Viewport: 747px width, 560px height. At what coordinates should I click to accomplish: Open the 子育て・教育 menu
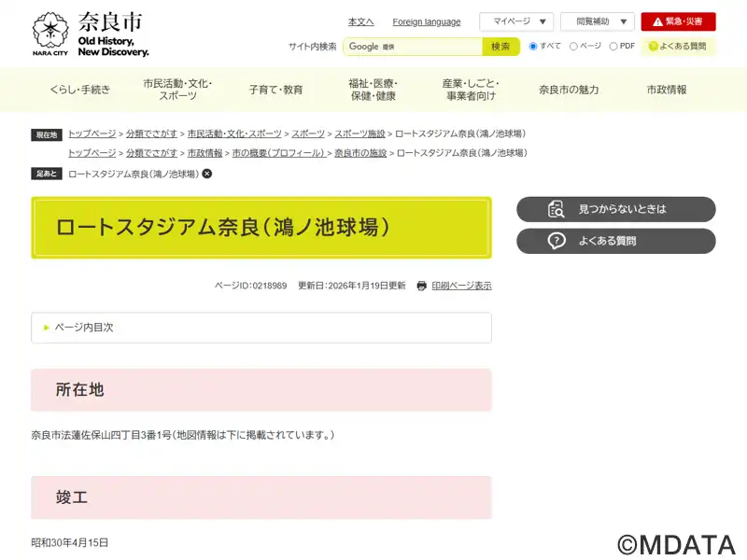point(275,90)
